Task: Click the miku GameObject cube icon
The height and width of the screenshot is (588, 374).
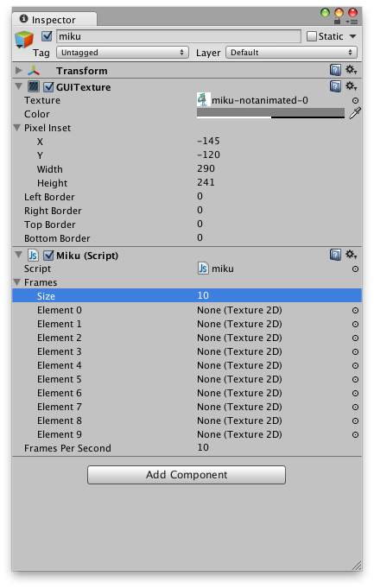Action: click(x=24, y=40)
